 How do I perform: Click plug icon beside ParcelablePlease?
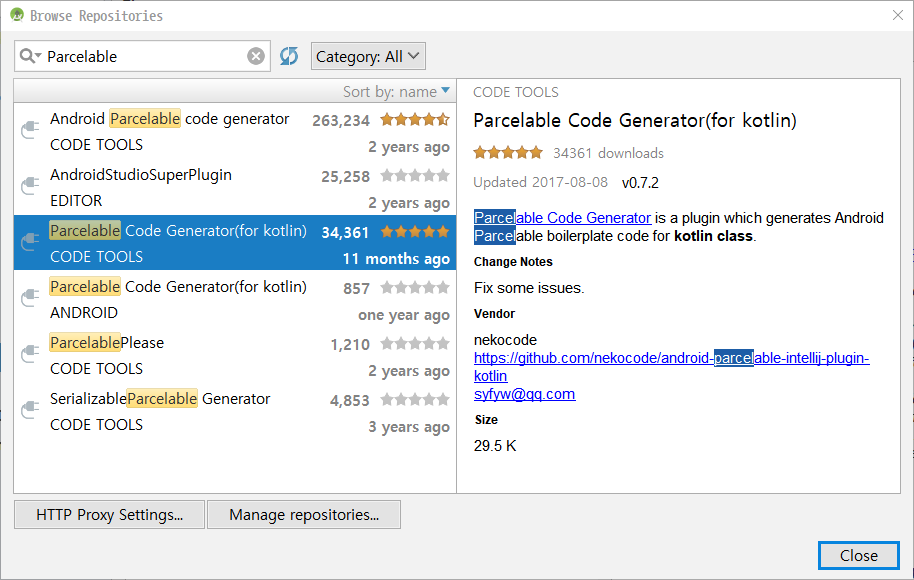click(30, 356)
